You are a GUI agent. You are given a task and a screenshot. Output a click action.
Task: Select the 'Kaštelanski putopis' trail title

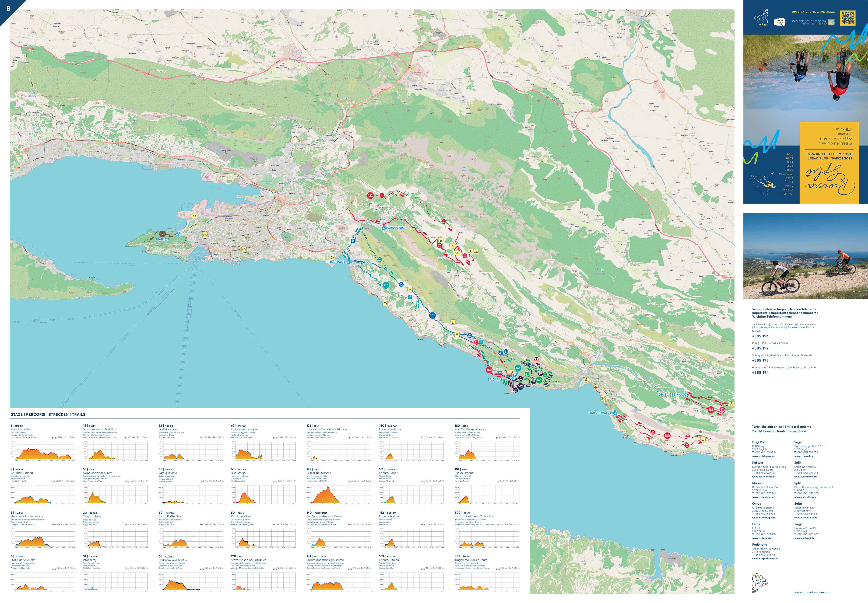coord(244,429)
